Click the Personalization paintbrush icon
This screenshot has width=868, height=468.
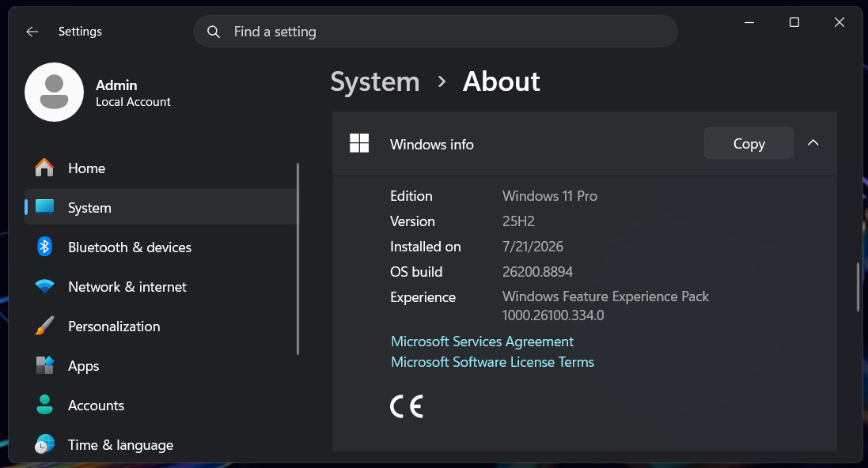coord(44,326)
